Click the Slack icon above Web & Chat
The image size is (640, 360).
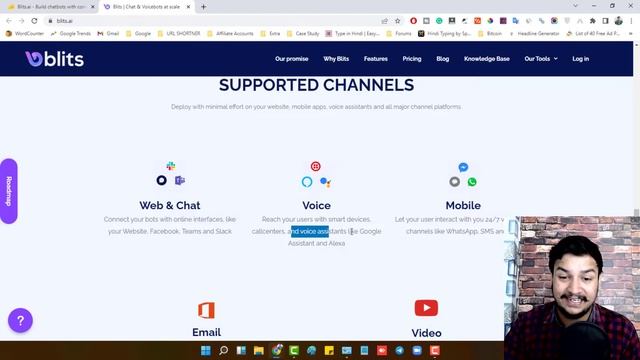coord(171,166)
